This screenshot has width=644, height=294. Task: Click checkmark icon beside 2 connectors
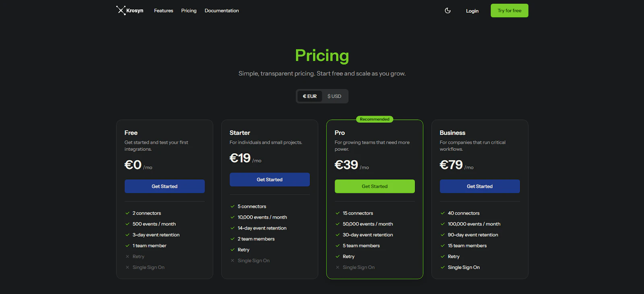tap(128, 213)
